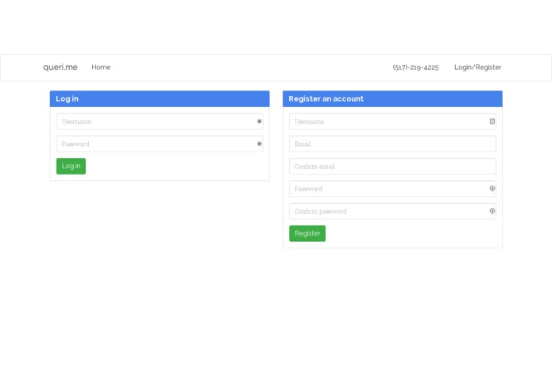
Task: Click the asterisk icon in Log in Username field
Action: tap(259, 121)
